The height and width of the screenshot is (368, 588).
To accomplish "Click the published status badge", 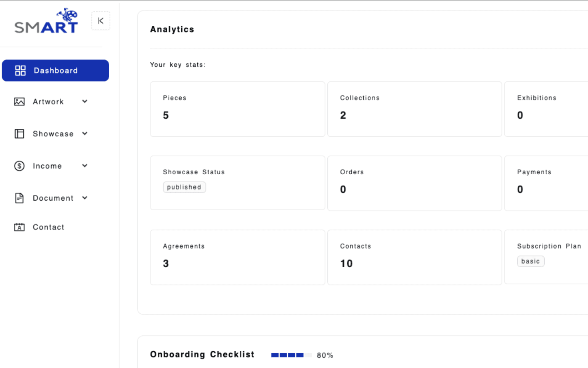I will tap(184, 187).
